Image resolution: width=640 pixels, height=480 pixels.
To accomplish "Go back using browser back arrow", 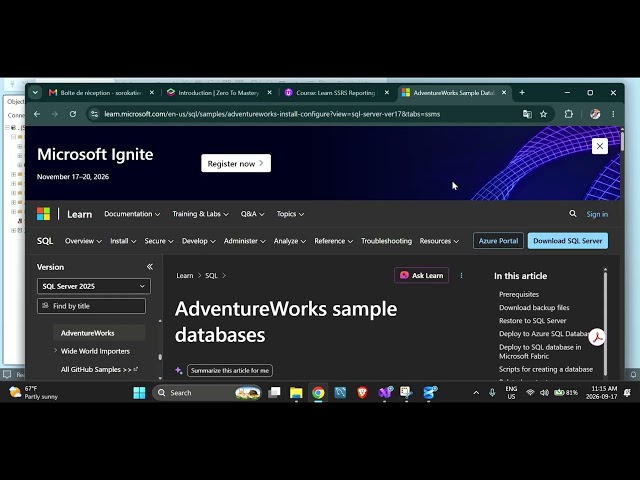I will click(x=37, y=114).
